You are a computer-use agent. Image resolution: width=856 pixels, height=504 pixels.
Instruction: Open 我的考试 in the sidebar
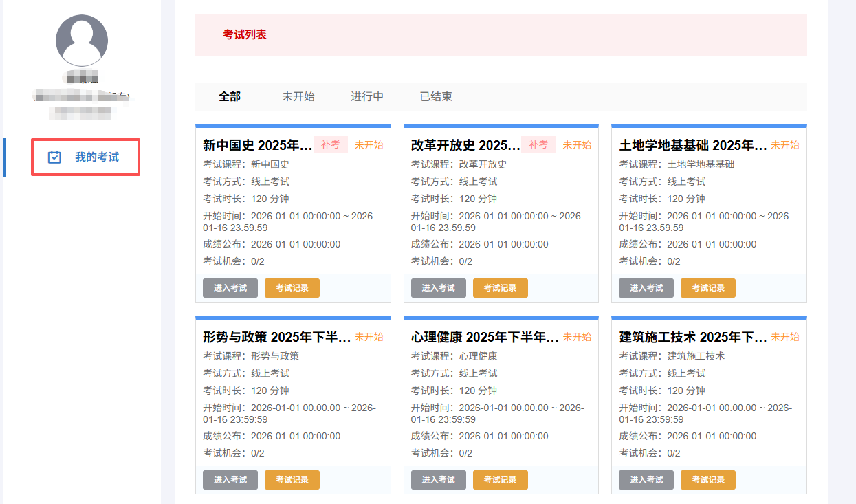click(96, 157)
